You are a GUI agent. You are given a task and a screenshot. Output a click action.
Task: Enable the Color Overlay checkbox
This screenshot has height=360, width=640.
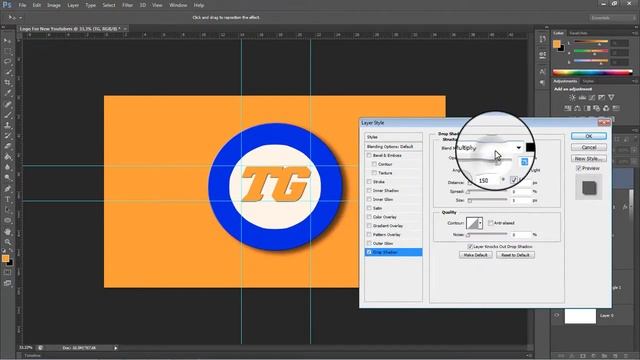point(369,217)
